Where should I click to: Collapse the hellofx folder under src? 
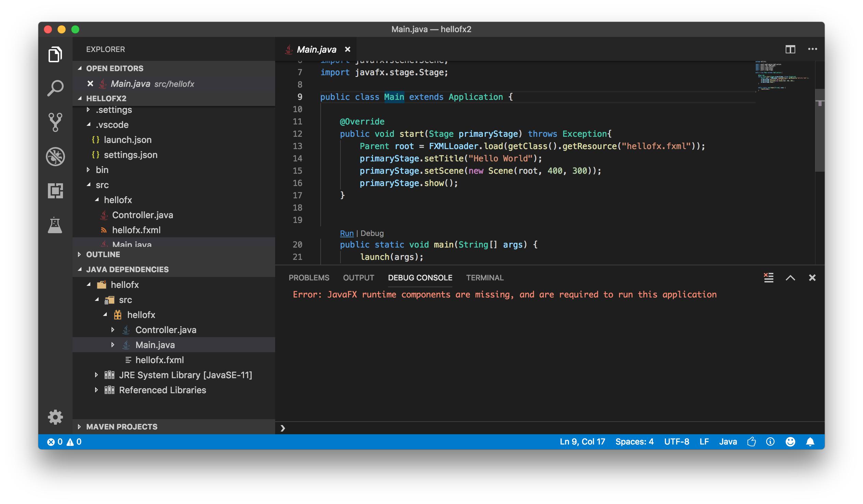pyautogui.click(x=96, y=200)
